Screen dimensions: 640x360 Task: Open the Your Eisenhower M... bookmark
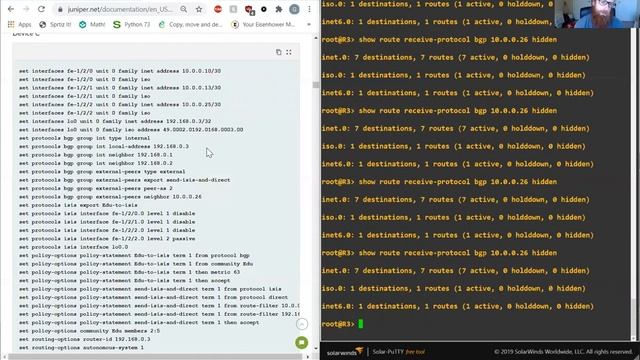point(263,24)
